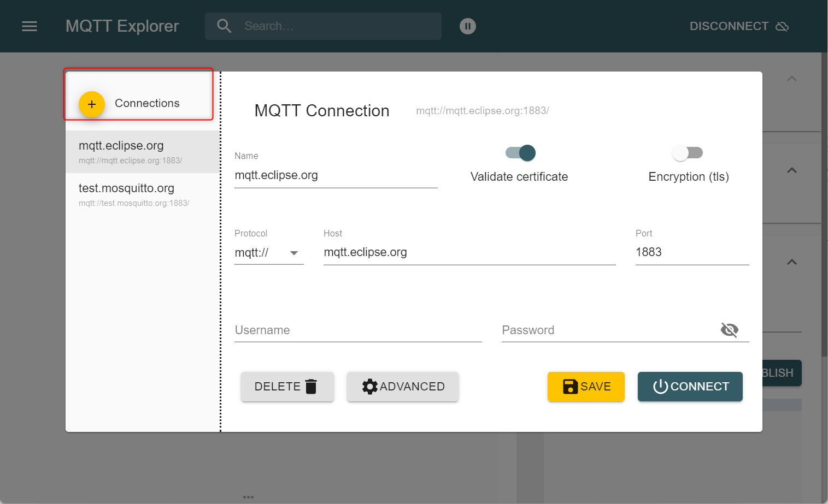Click the search magnifier icon
The height and width of the screenshot is (504, 828).
tap(224, 26)
